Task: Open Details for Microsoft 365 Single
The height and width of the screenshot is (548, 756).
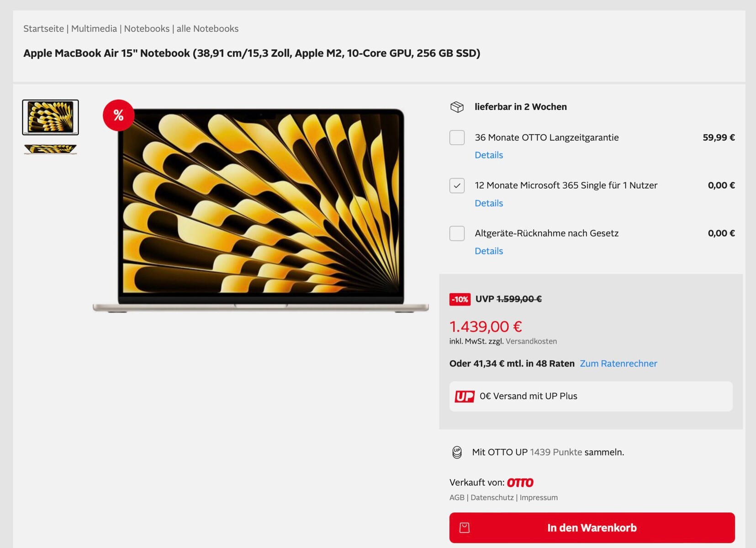Action: [x=489, y=203]
